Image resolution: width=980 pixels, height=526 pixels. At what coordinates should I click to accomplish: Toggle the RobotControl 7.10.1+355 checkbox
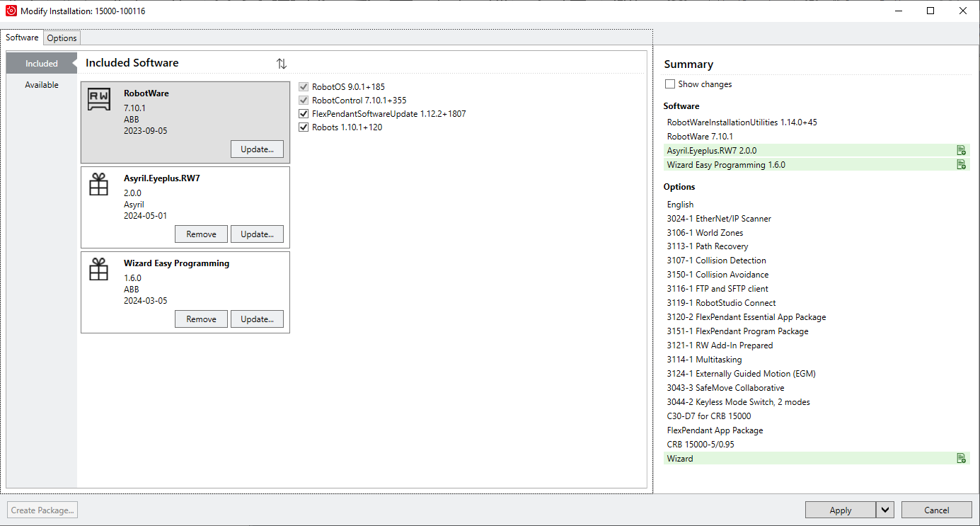tap(304, 101)
